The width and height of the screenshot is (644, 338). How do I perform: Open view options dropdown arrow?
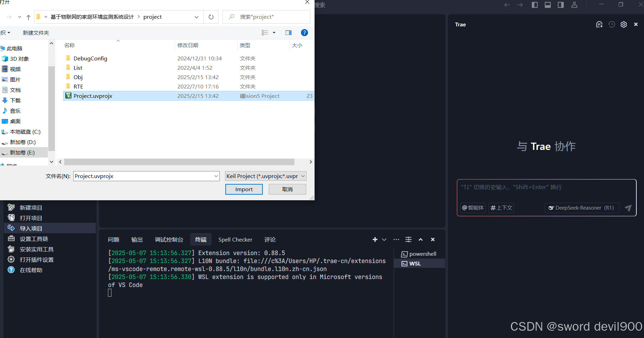pos(274,33)
